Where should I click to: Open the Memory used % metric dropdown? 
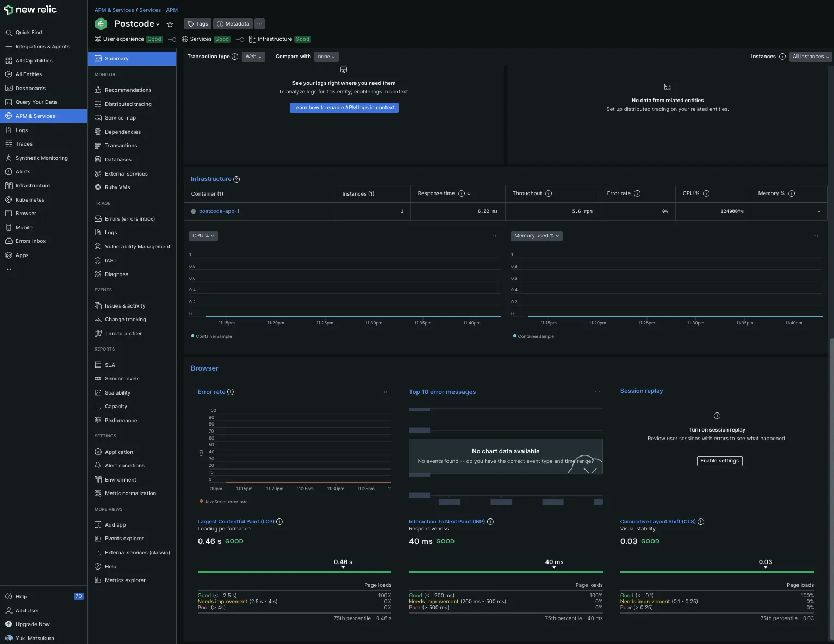click(537, 236)
